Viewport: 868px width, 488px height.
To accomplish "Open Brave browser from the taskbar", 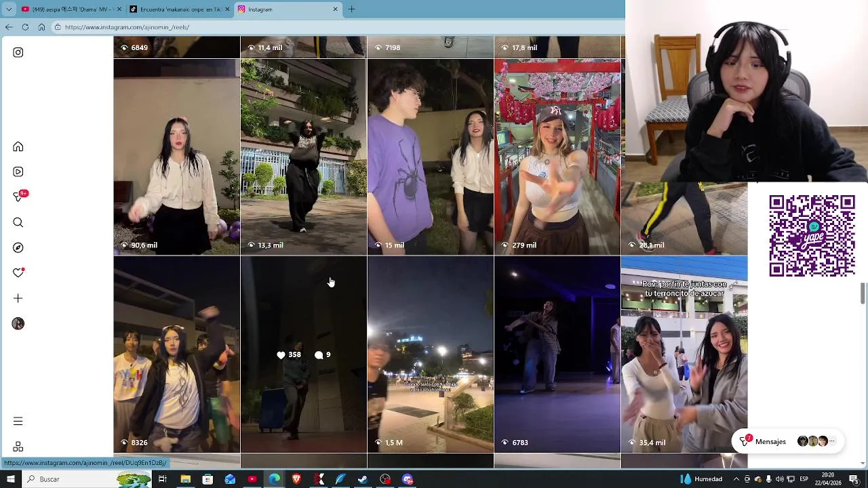I will pyautogui.click(x=296, y=479).
